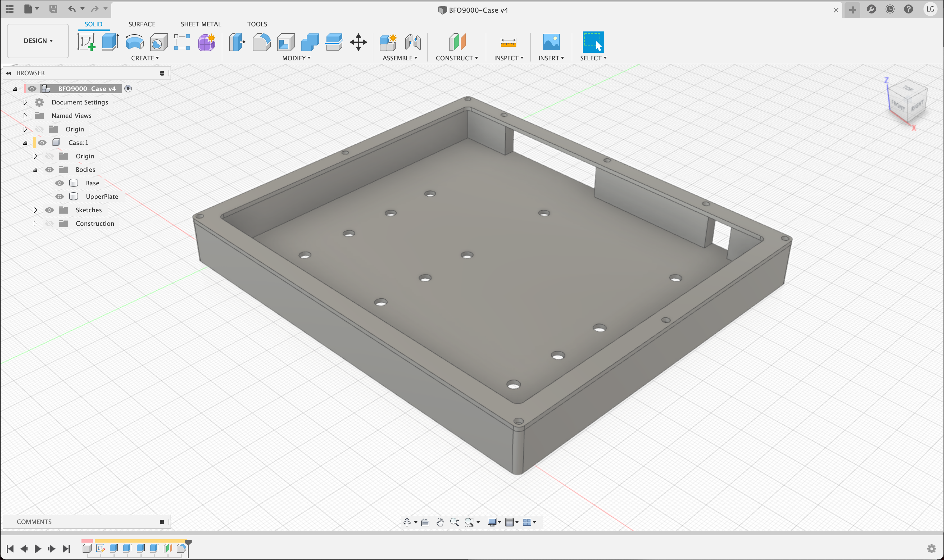The width and height of the screenshot is (944, 560).
Task: Toggle UpperPlate body visibility
Action: 59,197
